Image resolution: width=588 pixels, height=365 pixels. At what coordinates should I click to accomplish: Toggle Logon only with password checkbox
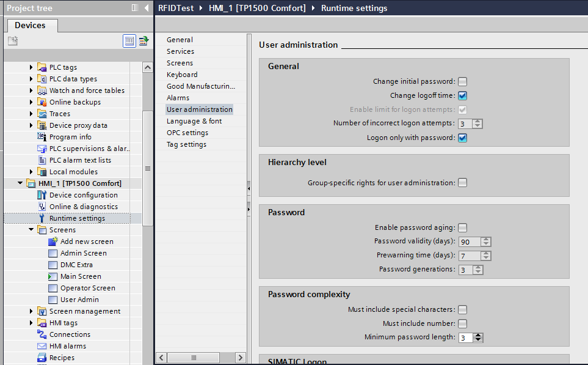[x=463, y=138]
